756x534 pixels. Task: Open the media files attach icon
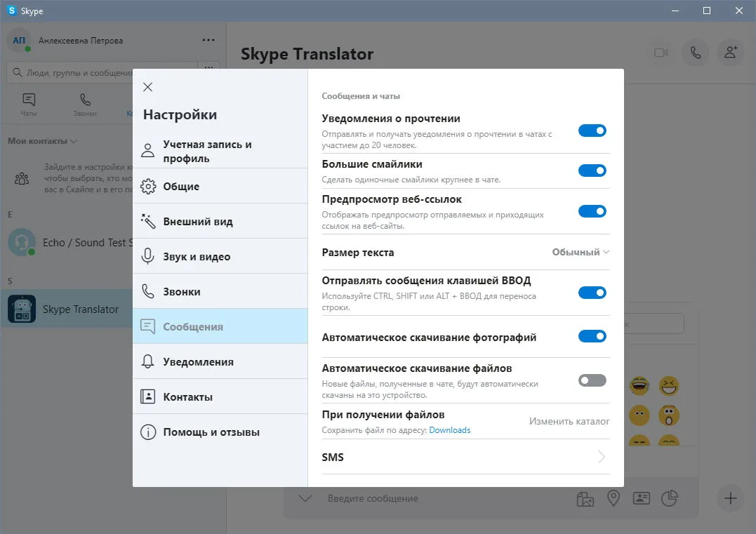(x=585, y=499)
